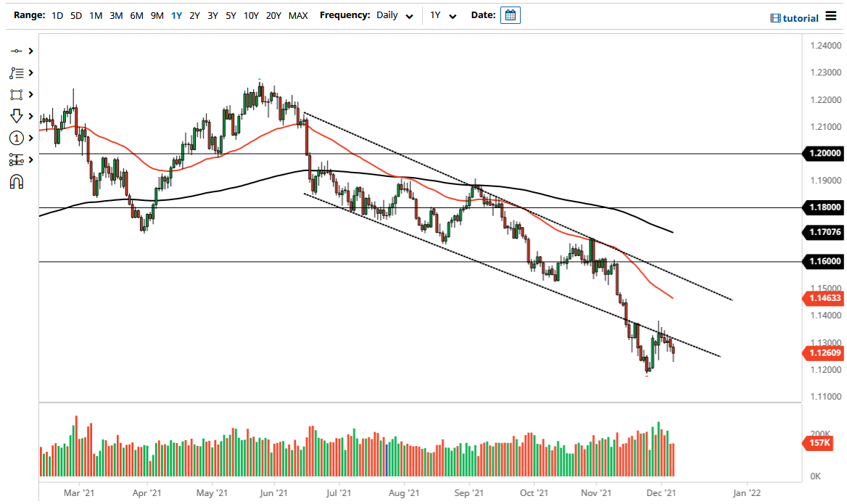The height and width of the screenshot is (504, 847).
Task: Expand the rectangle tool options chevron
Action: click(x=30, y=94)
